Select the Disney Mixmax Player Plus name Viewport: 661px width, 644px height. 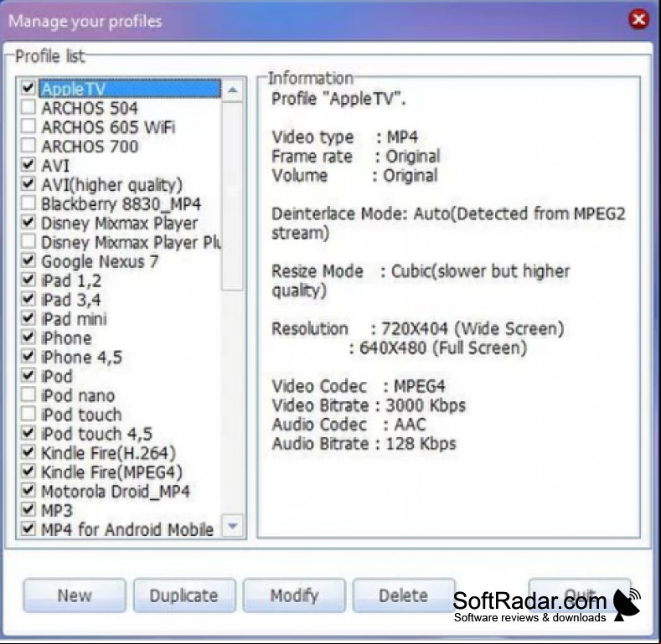(x=131, y=243)
